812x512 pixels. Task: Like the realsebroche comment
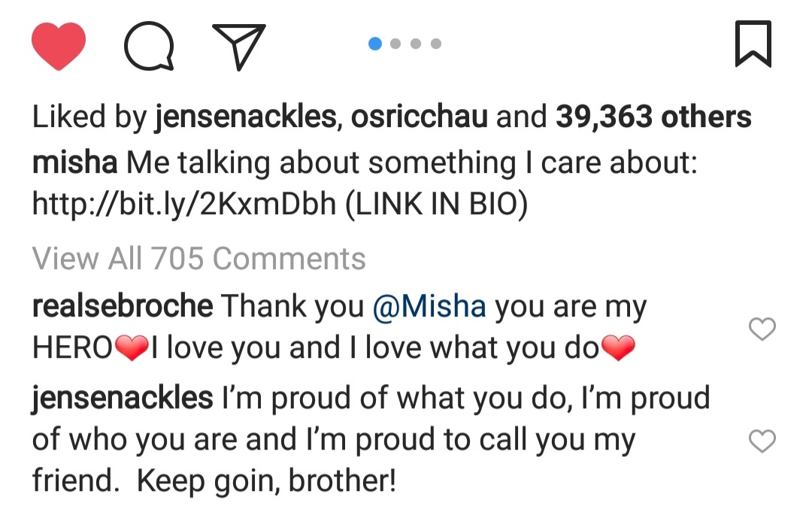tap(763, 328)
